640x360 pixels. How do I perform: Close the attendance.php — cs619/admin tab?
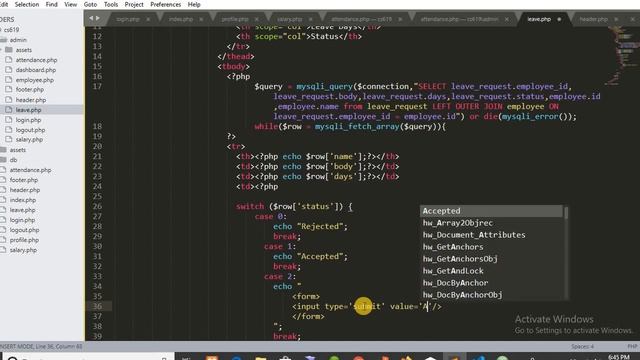click(507, 19)
